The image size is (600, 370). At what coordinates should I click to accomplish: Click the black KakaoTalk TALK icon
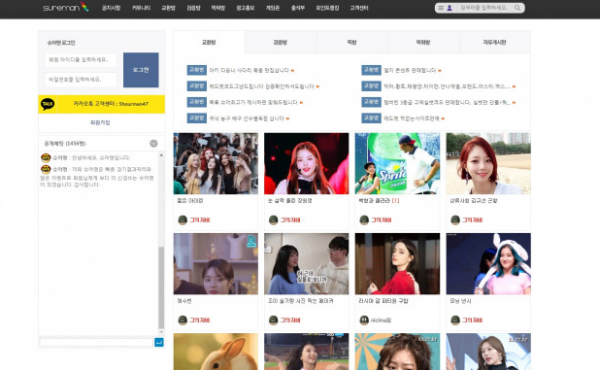pyautogui.click(x=48, y=104)
